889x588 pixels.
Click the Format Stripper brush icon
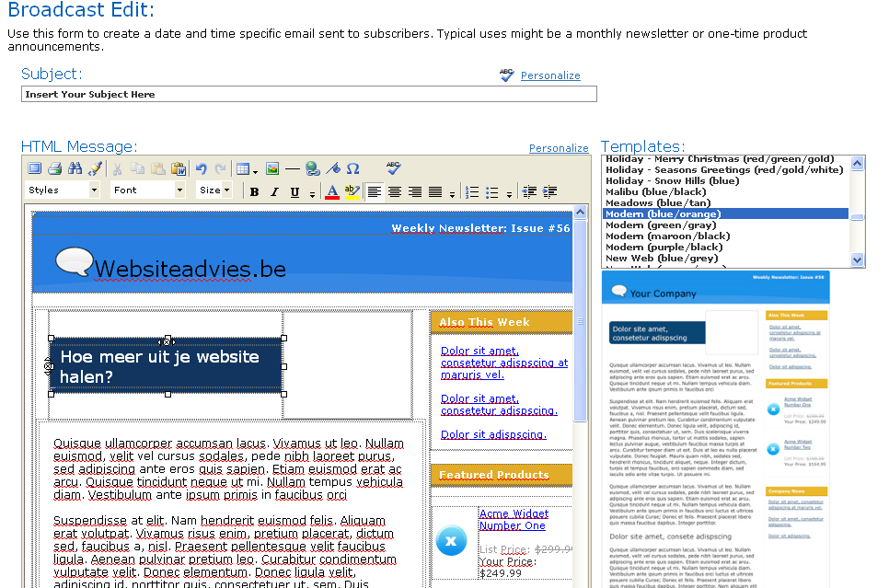pyautogui.click(x=96, y=168)
